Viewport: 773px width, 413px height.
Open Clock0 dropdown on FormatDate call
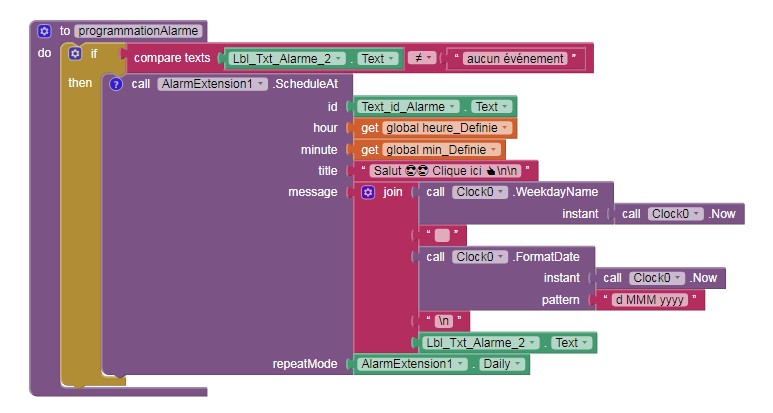tap(480, 257)
